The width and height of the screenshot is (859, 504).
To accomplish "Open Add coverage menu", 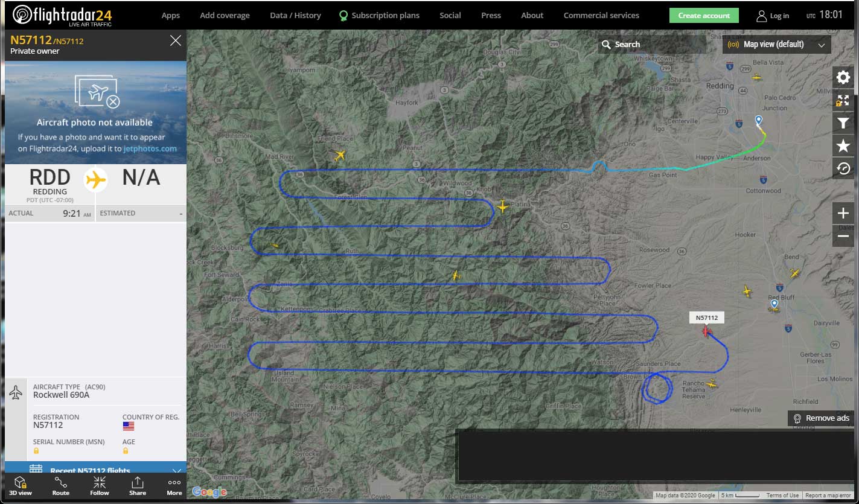I will tap(225, 15).
